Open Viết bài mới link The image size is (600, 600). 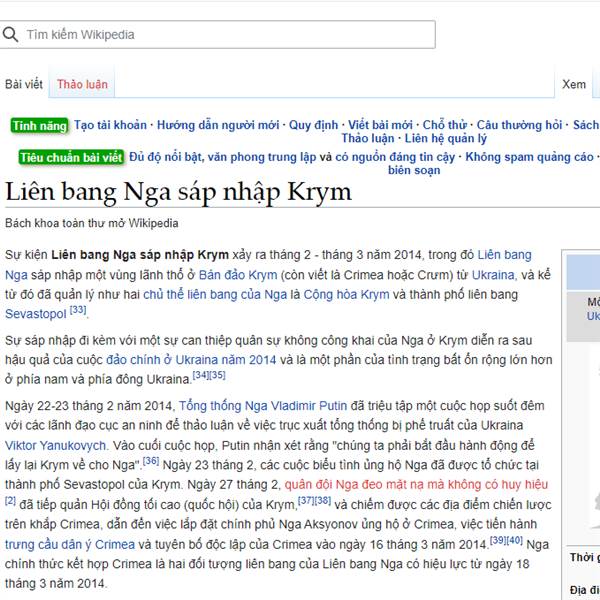(380, 125)
